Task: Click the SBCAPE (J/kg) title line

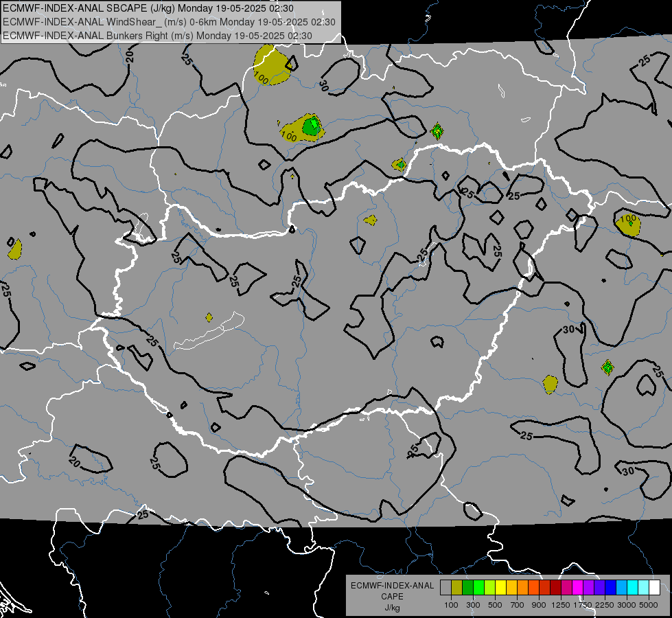Action: pyautogui.click(x=148, y=8)
